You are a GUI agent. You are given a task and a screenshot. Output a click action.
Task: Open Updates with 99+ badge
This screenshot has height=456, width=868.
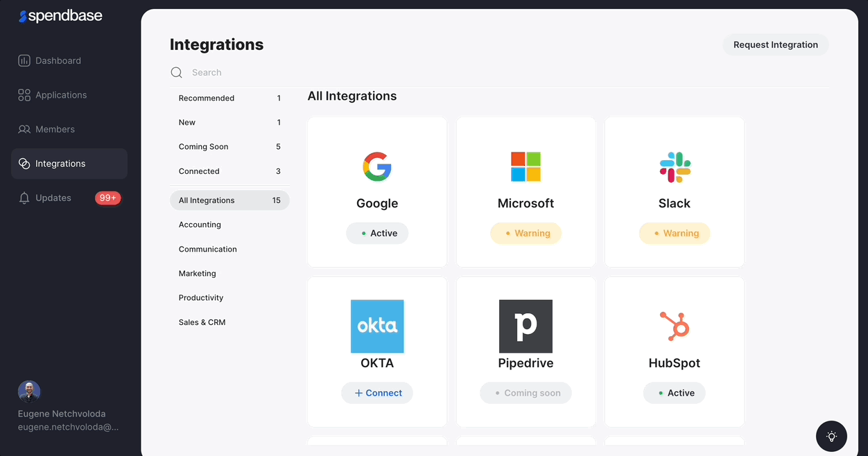tap(53, 198)
